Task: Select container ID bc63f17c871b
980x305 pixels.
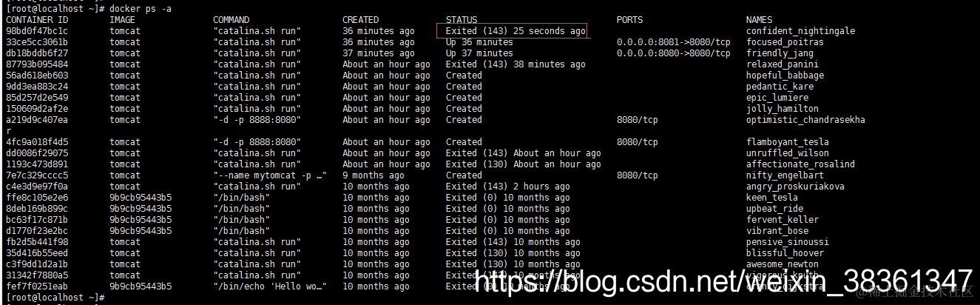Action: 37,220
